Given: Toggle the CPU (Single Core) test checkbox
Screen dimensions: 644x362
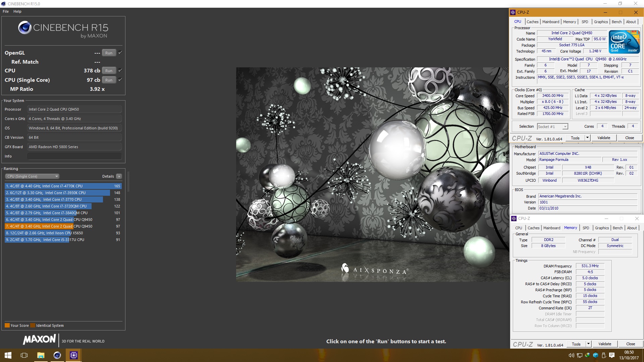Looking at the screenshot, I should click(x=120, y=80).
